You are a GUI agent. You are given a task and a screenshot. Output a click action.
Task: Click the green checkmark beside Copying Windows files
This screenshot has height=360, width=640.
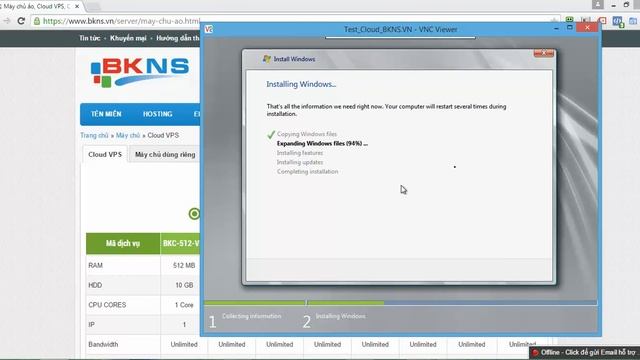coord(271,134)
